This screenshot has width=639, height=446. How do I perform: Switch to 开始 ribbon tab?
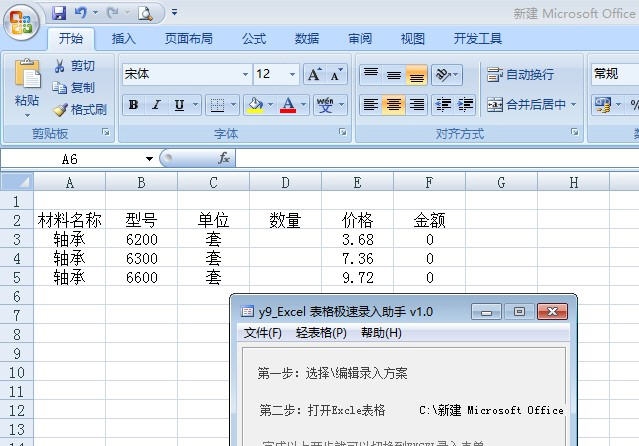point(71,39)
